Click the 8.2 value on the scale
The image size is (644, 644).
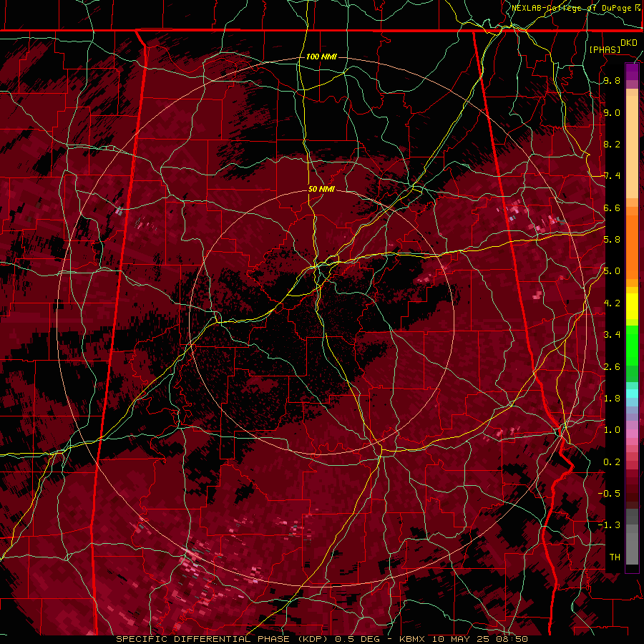point(612,144)
